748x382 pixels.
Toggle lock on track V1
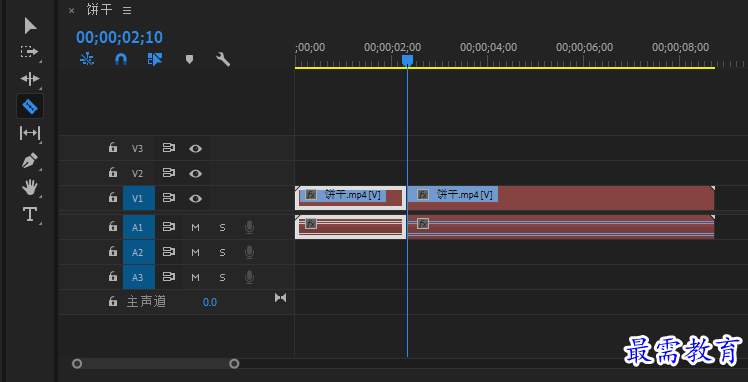113,197
